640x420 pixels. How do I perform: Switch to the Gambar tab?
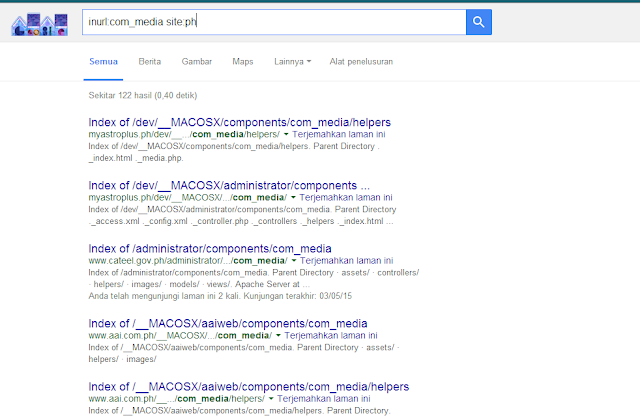pos(197,62)
